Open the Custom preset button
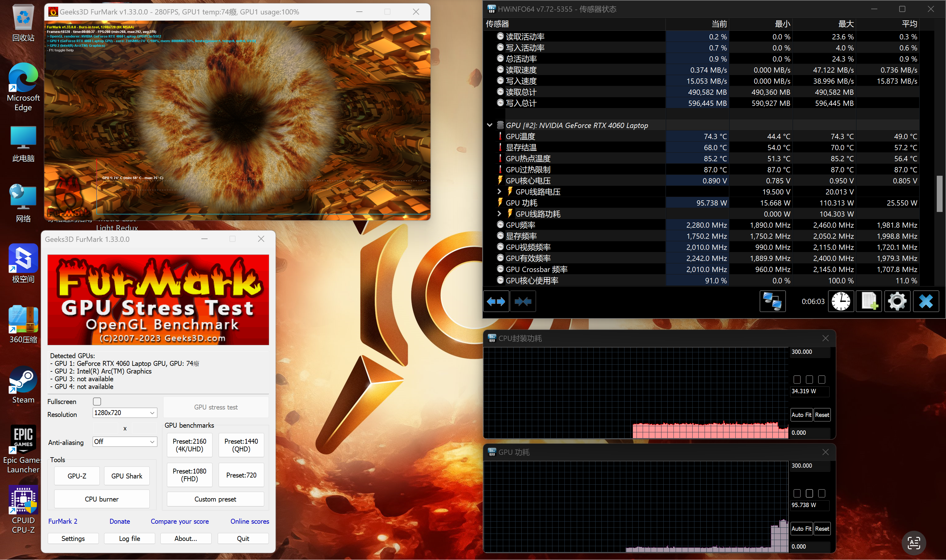Viewport: 946px width, 560px height. pos(215,499)
